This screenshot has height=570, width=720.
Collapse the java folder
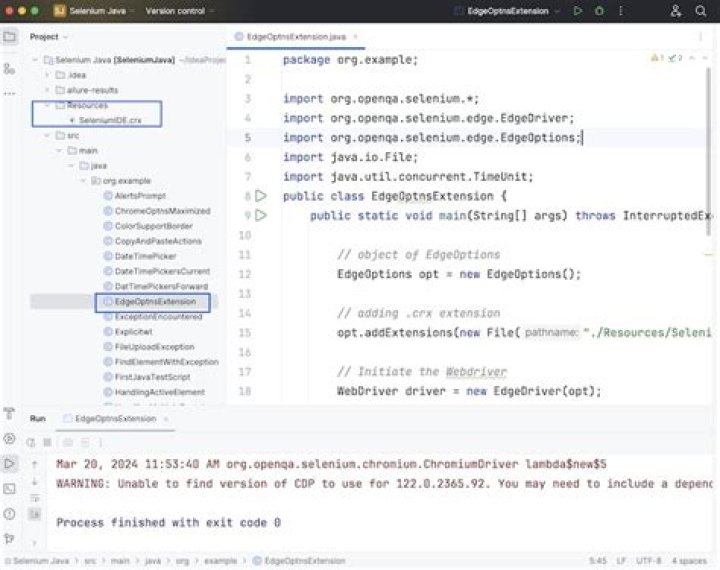(71, 165)
